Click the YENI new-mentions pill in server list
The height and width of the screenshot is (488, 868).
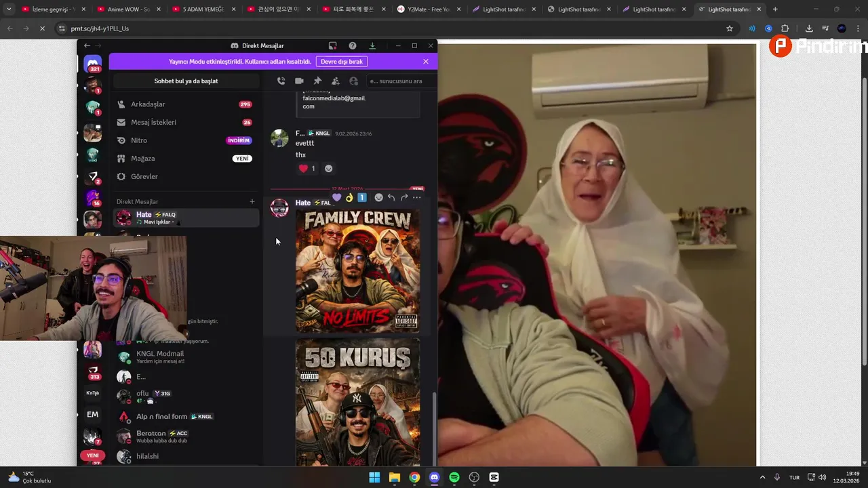click(x=92, y=455)
